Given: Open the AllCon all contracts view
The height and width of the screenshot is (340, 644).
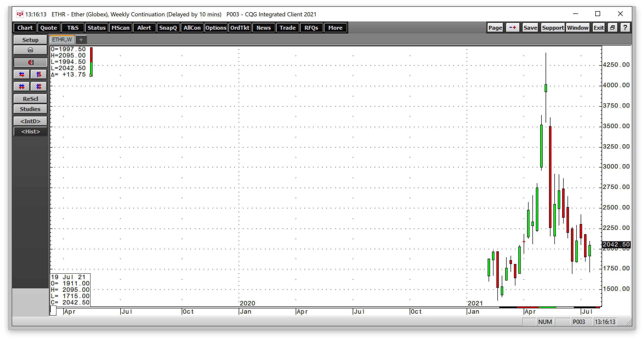Looking at the screenshot, I should coord(192,28).
